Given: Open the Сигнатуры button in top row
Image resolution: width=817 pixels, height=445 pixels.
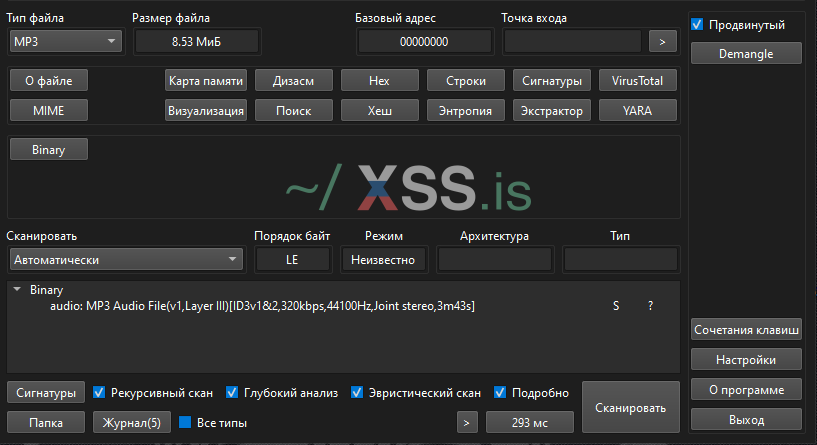Looking at the screenshot, I should [552, 81].
